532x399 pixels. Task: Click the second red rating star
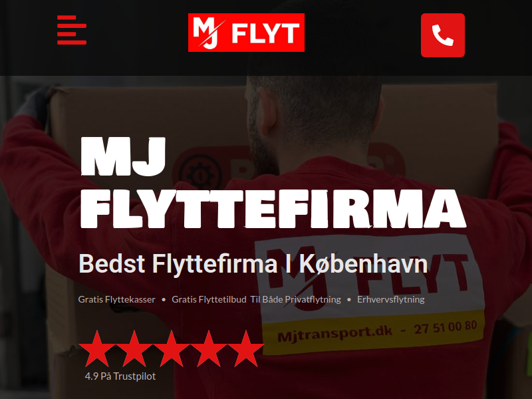point(134,348)
